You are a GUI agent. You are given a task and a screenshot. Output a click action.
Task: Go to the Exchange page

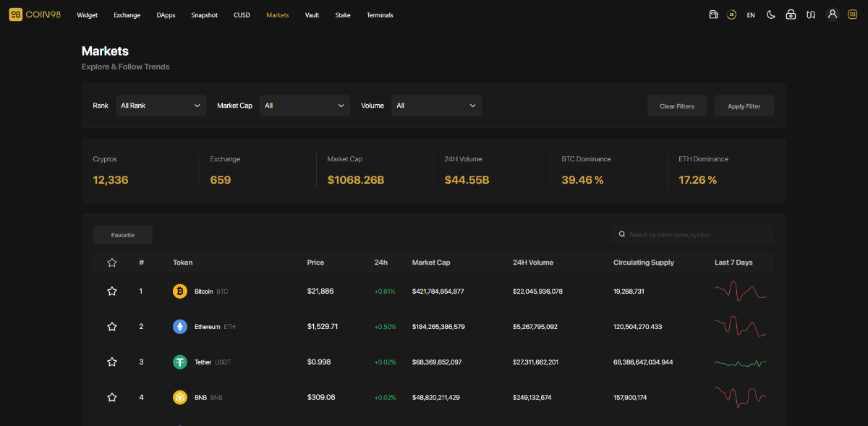pyautogui.click(x=127, y=15)
